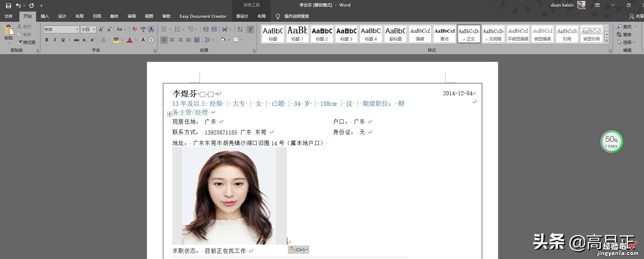
Task: Switch to the 视图 tab
Action: click(149, 16)
